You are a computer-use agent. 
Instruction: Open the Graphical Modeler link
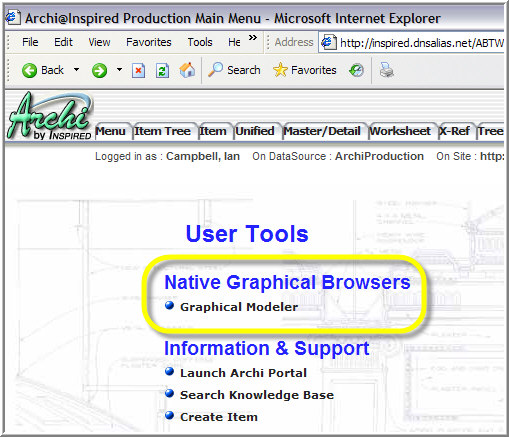tap(239, 307)
